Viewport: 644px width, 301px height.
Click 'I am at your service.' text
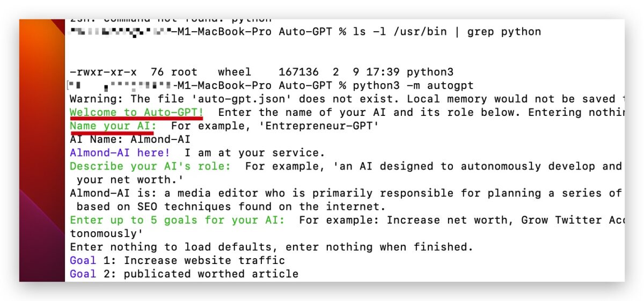(255, 153)
